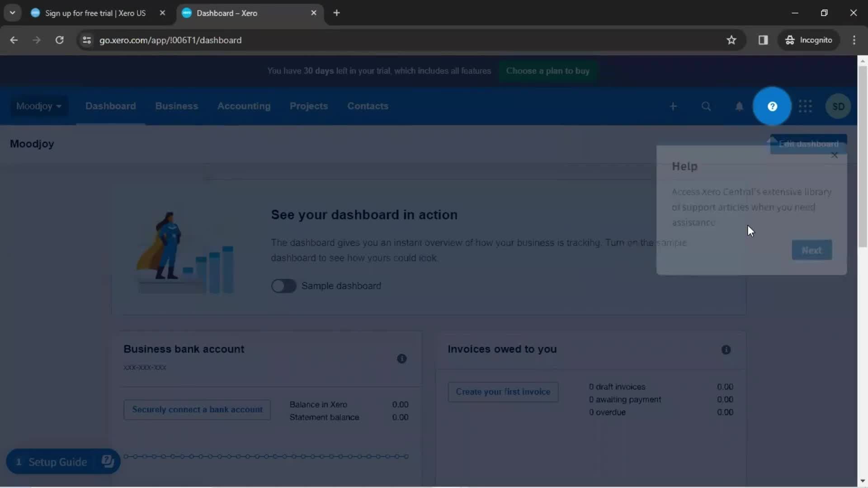Click Invoices owed to you heading
The width and height of the screenshot is (868, 488).
(502, 349)
